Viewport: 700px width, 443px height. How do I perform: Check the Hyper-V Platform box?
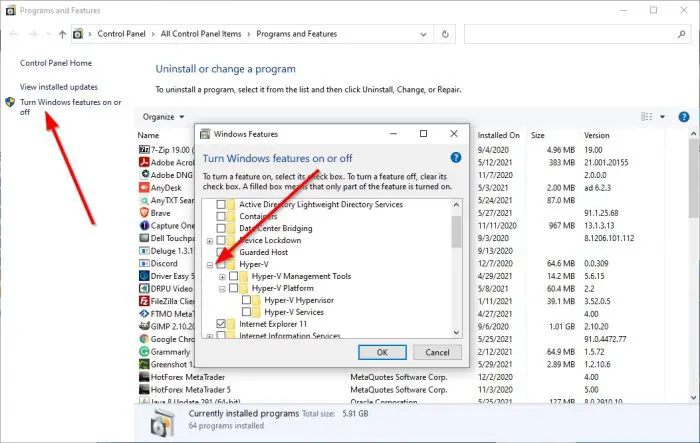click(233, 288)
